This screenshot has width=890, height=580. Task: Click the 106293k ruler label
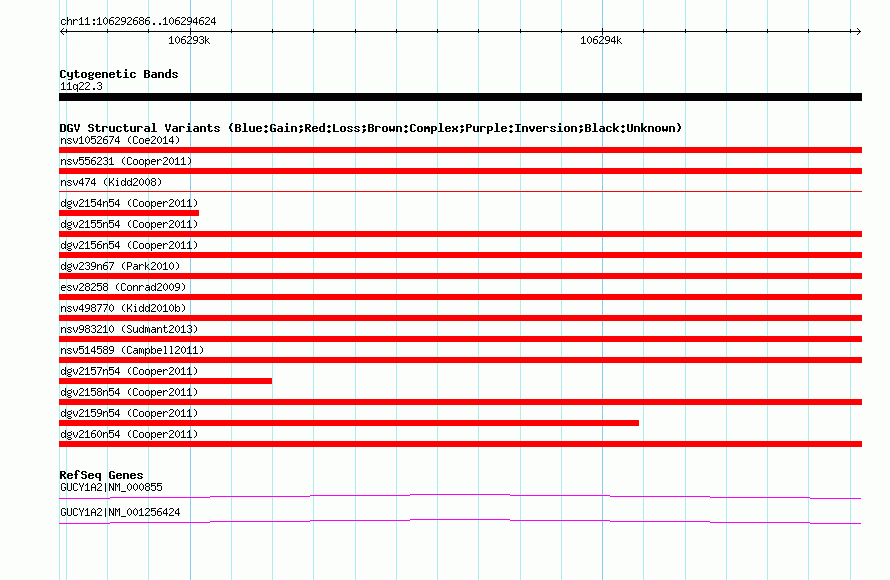(x=189, y=40)
